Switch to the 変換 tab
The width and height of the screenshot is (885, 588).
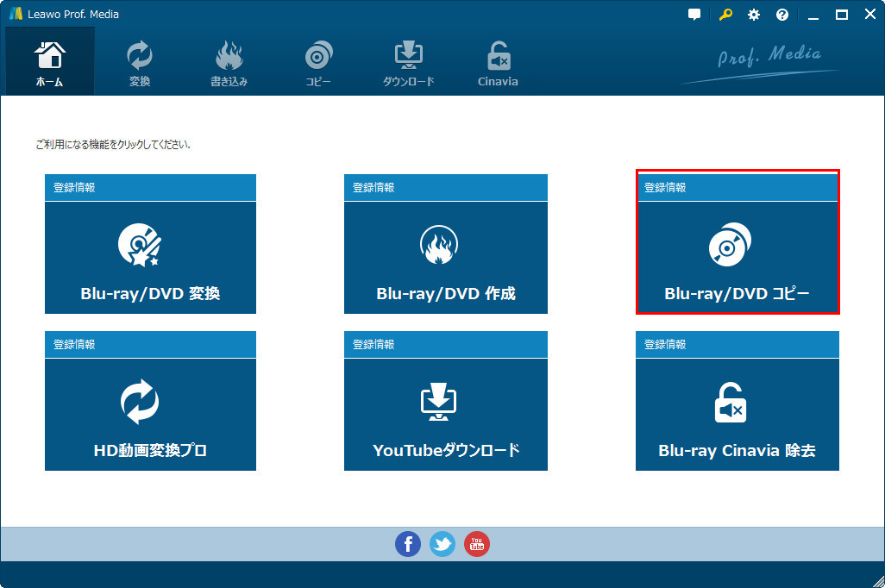tap(140, 64)
